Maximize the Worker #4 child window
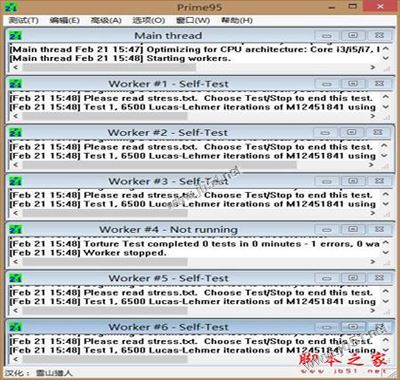 coord(353,229)
